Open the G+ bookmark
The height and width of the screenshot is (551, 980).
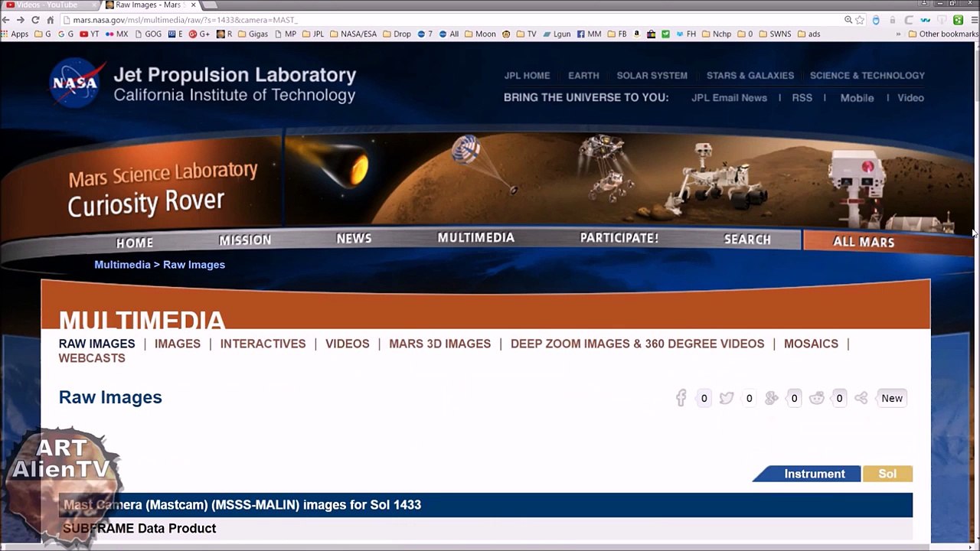[199, 34]
